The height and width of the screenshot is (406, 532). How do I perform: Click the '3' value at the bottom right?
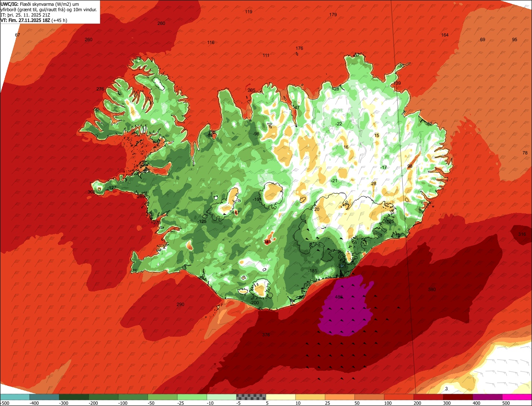pos(446,389)
